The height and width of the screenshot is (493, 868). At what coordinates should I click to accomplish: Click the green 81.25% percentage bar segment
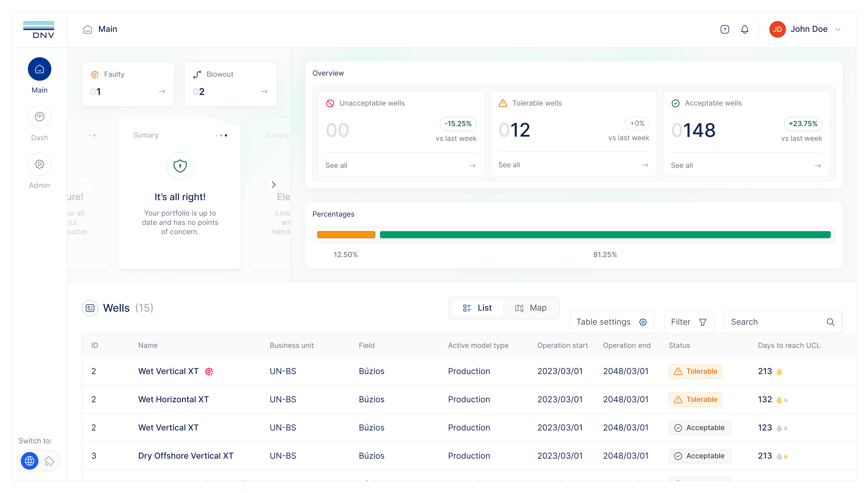click(x=605, y=235)
